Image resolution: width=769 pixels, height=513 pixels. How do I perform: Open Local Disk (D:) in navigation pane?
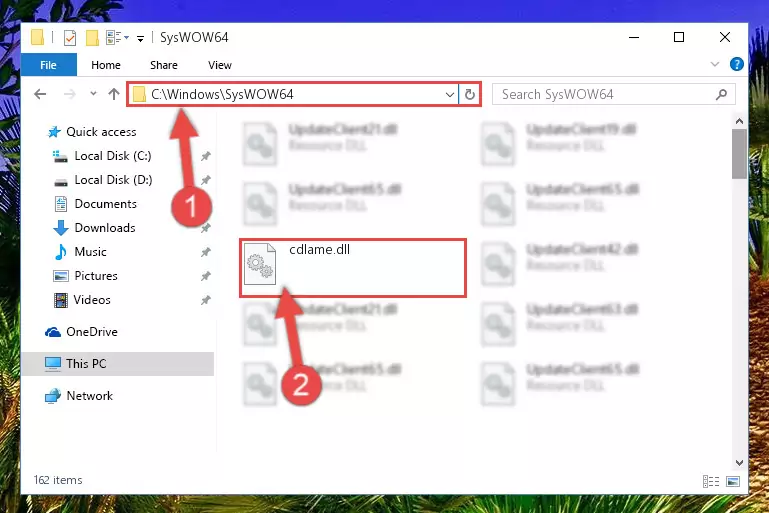point(113,180)
